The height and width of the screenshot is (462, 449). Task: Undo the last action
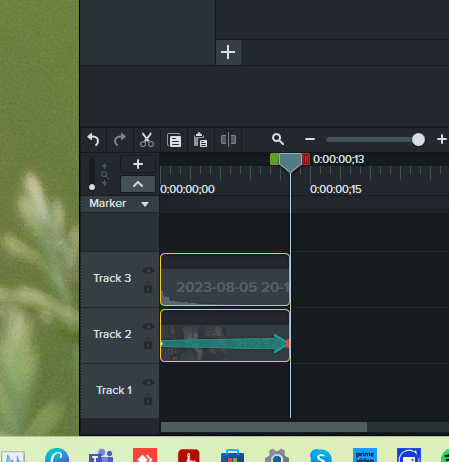pos(93,140)
